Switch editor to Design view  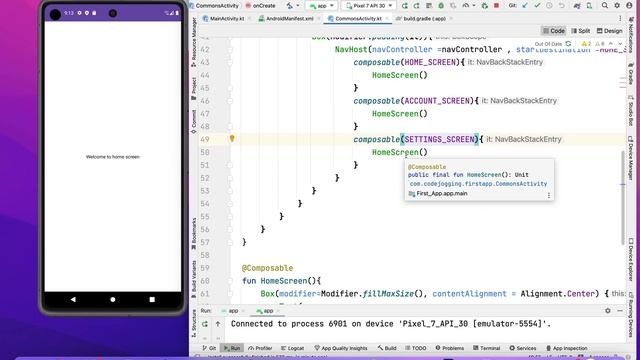click(609, 31)
